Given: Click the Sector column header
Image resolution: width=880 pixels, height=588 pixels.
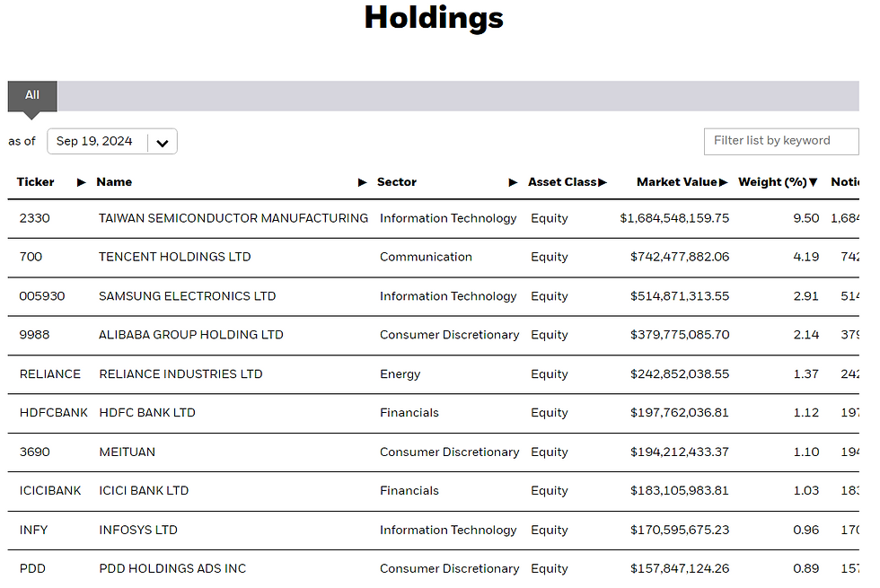Looking at the screenshot, I should [397, 182].
